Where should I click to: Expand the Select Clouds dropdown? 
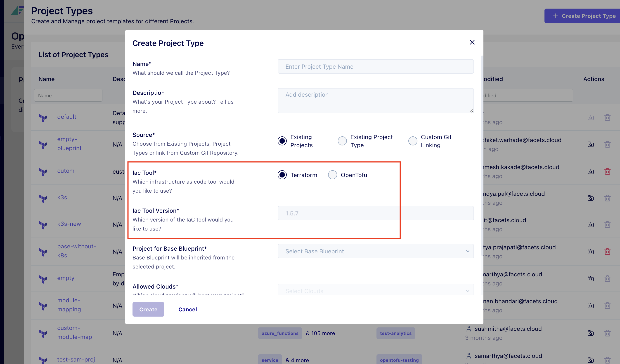point(375,291)
